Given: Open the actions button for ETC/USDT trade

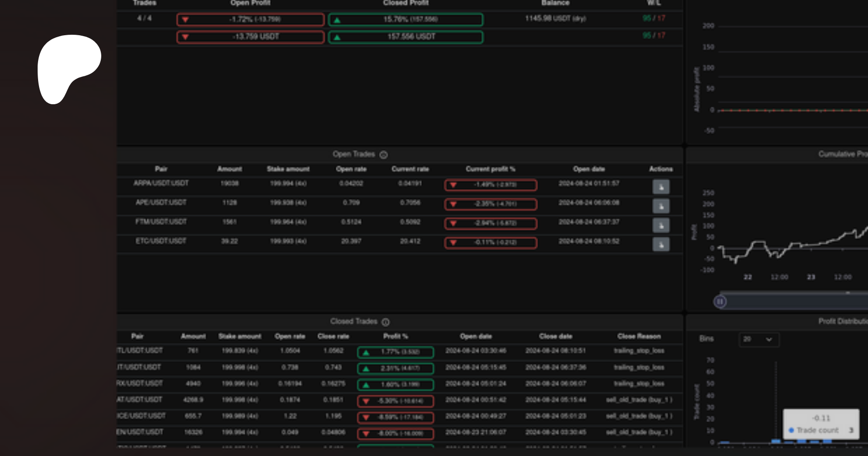Looking at the screenshot, I should click(661, 245).
